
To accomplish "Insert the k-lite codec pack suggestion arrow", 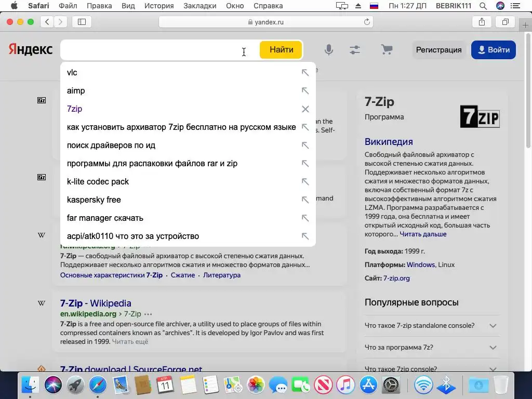I will [x=305, y=182].
